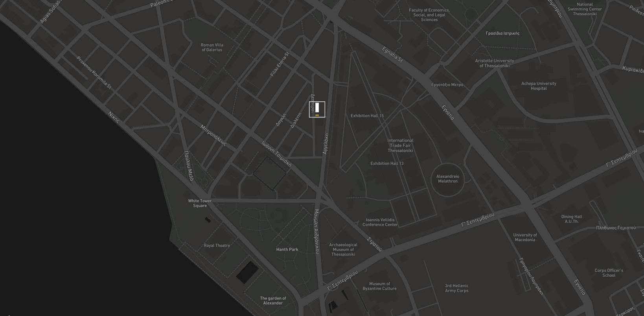This screenshot has height=316, width=644.
Task: Click the Hanth Park label
Action: pyautogui.click(x=287, y=250)
